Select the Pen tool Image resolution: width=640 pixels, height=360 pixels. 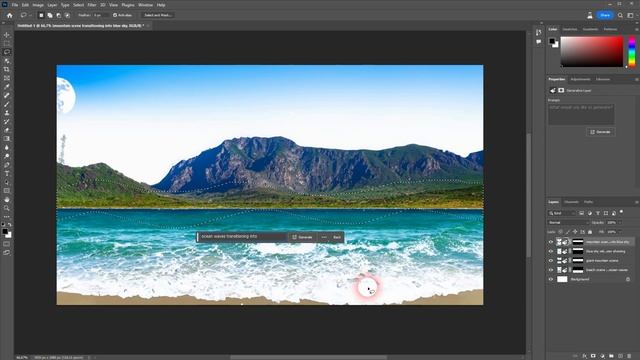pyautogui.click(x=7, y=165)
